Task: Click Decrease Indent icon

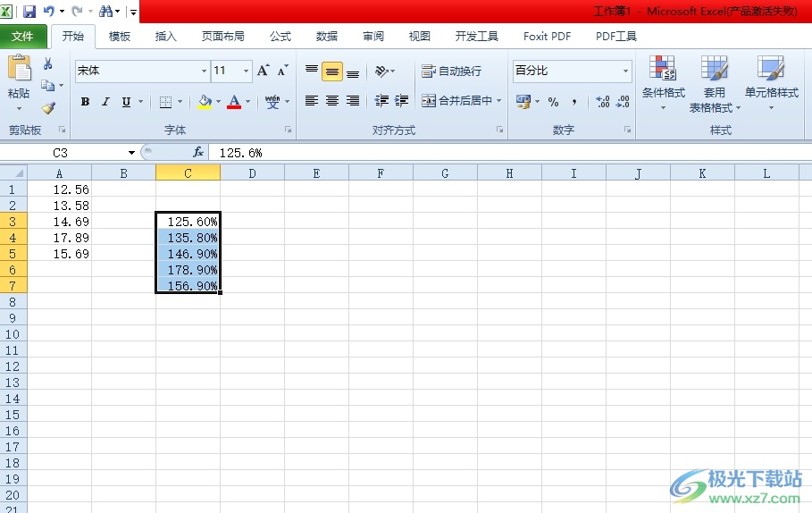Action: pos(381,100)
